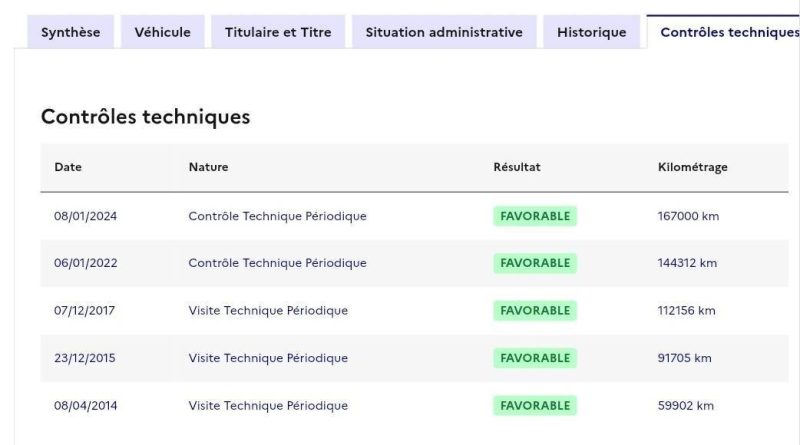
Task: Click the Résultat column header
Action: point(517,167)
